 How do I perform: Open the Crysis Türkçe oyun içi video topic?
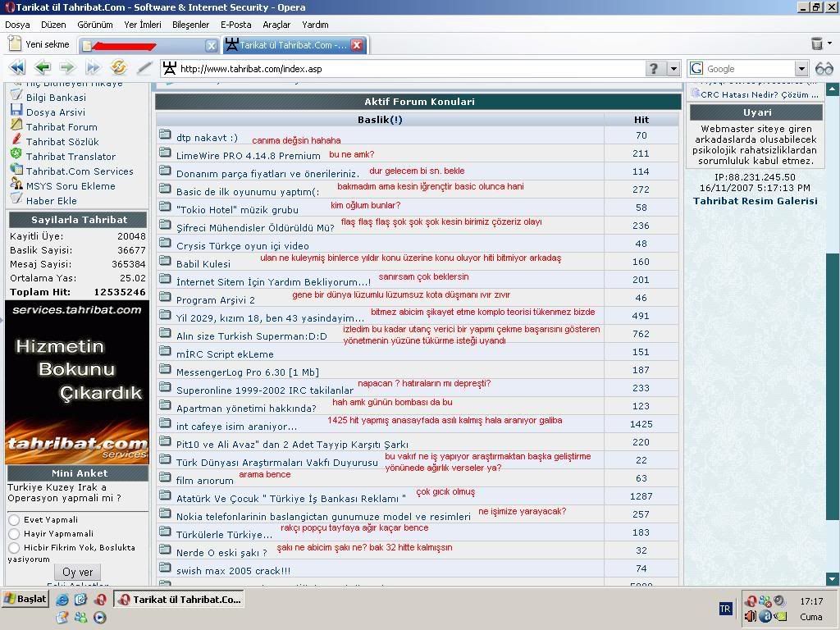click(243, 246)
